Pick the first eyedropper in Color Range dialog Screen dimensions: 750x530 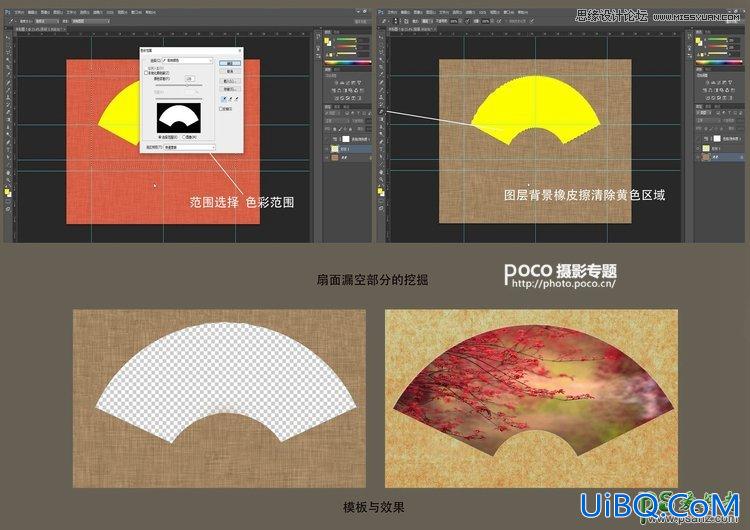click(x=224, y=99)
